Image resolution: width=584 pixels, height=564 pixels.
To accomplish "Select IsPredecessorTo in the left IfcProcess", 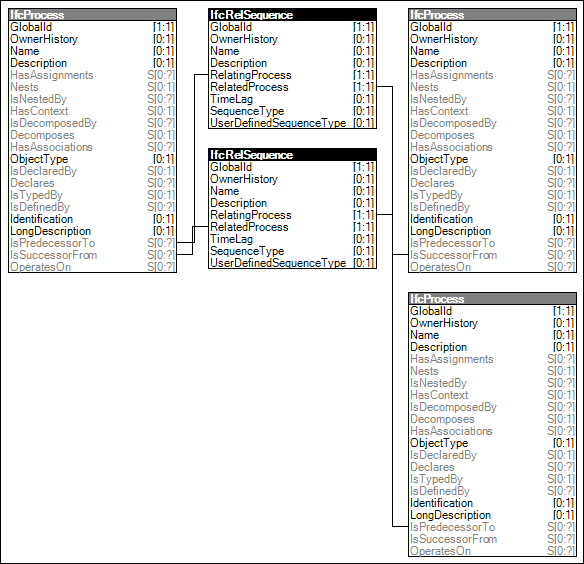I will (92, 243).
